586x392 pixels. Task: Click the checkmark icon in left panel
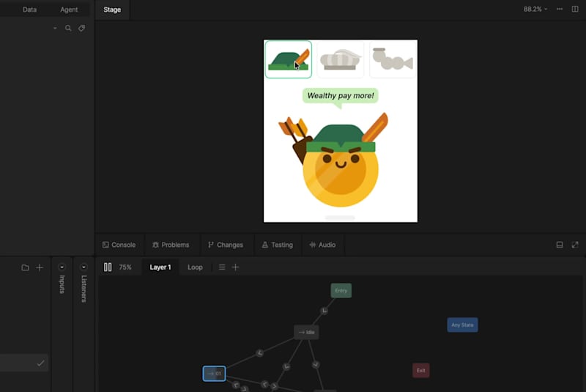(40, 363)
